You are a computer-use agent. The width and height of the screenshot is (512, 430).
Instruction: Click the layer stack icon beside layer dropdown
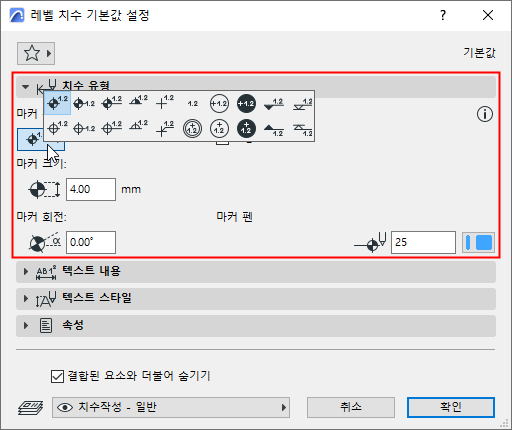click(30, 407)
